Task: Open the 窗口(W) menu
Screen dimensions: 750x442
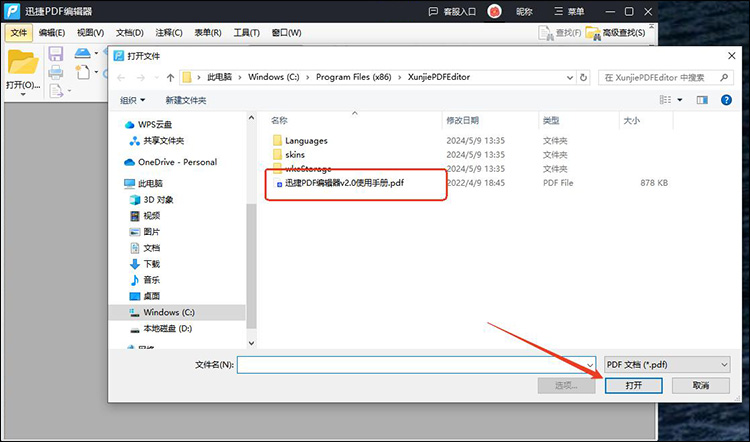Action: click(x=286, y=33)
